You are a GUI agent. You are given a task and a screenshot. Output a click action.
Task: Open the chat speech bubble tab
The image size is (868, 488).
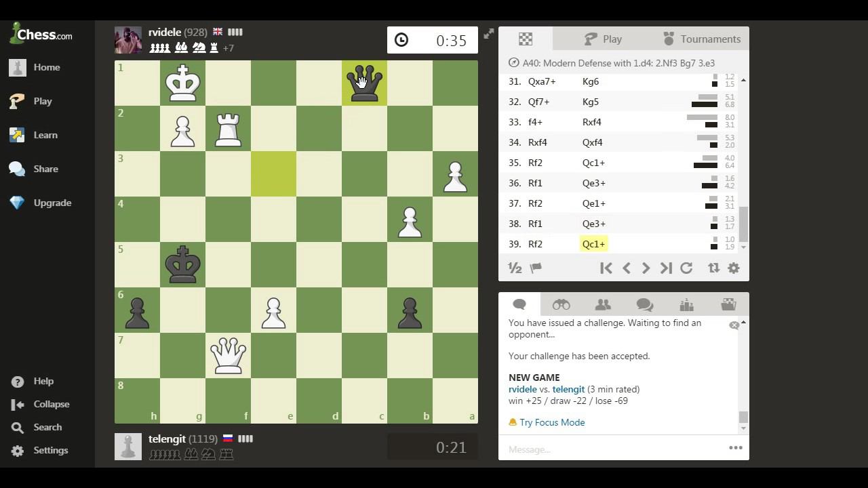(519, 304)
